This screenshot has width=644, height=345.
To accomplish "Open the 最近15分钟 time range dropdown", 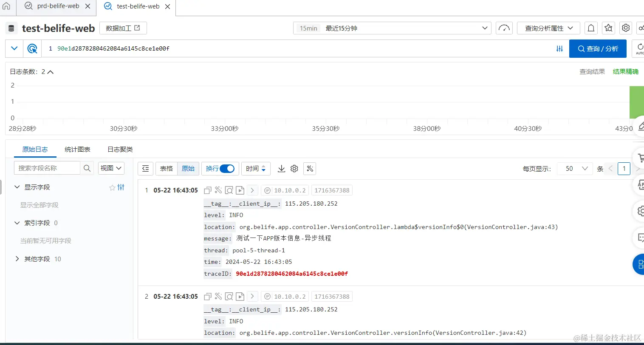I will click(391, 28).
